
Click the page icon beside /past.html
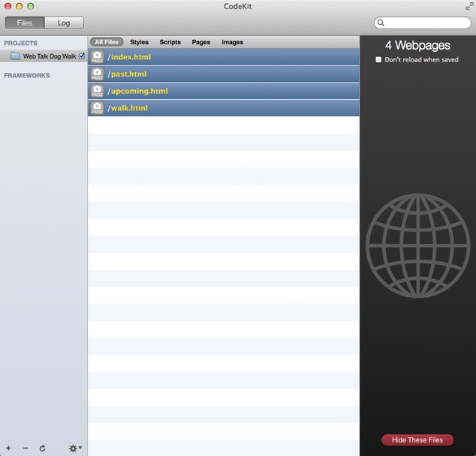point(97,74)
